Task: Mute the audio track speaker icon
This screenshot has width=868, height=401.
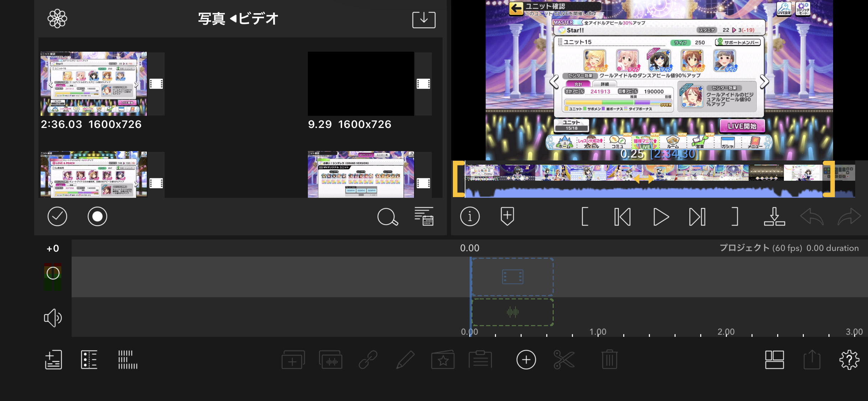Action: [53, 318]
